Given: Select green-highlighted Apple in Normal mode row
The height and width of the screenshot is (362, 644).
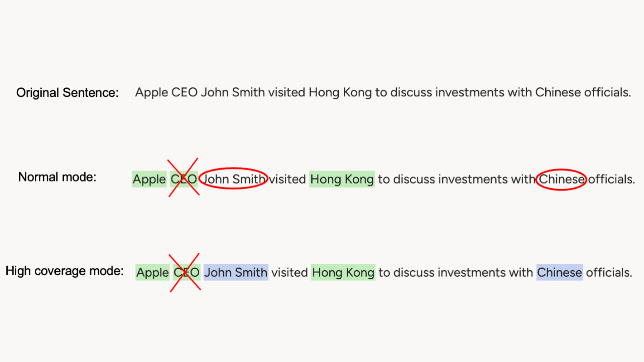Looking at the screenshot, I should click(x=149, y=180).
